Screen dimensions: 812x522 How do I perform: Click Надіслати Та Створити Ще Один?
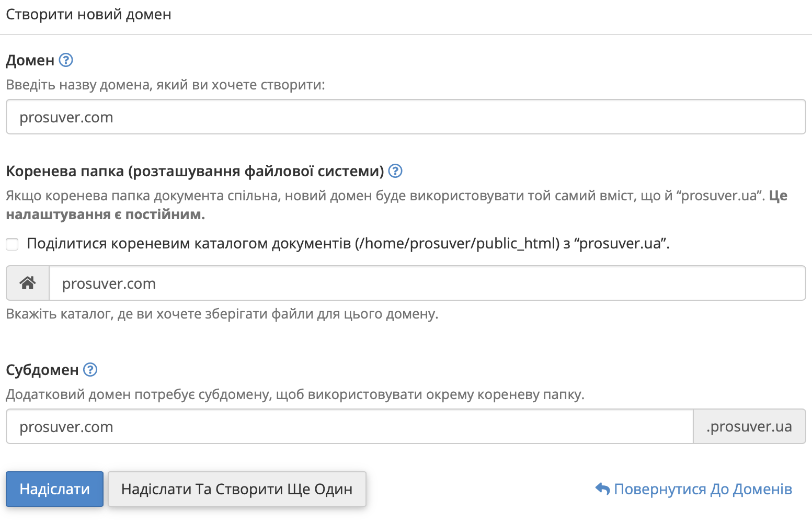[237, 489]
